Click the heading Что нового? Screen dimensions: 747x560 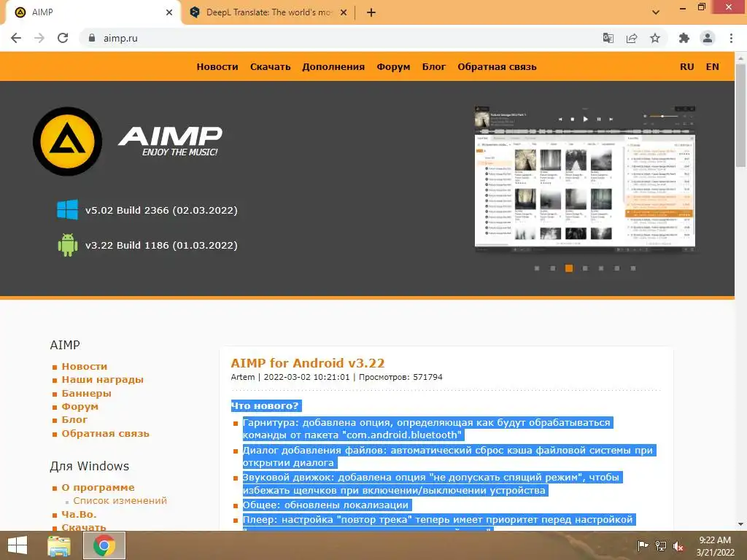(x=265, y=406)
